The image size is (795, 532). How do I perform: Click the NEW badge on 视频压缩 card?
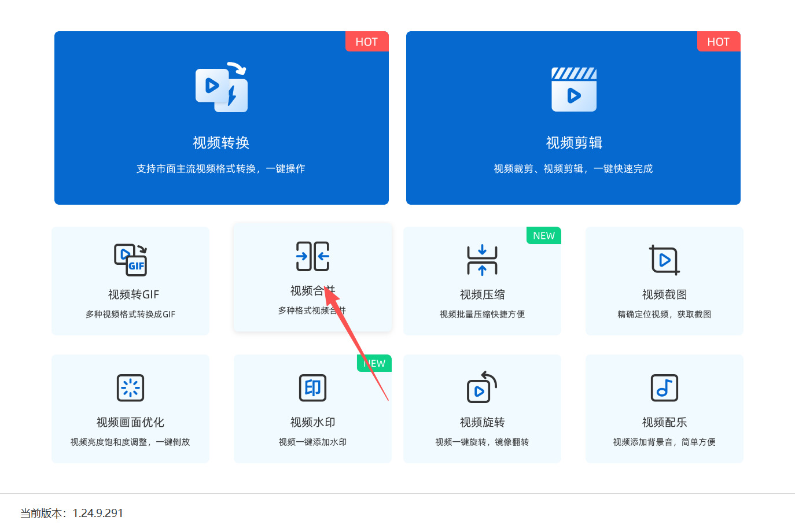pyautogui.click(x=544, y=235)
